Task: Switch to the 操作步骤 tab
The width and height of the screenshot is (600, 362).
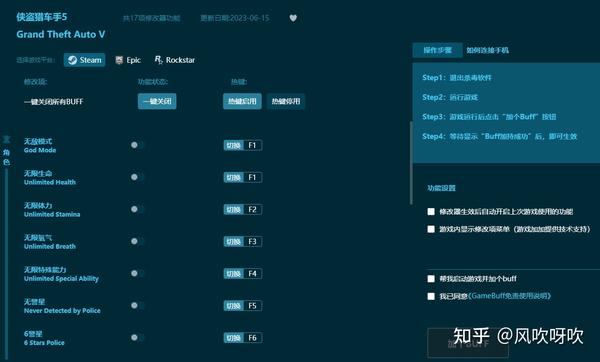Action: 437,50
